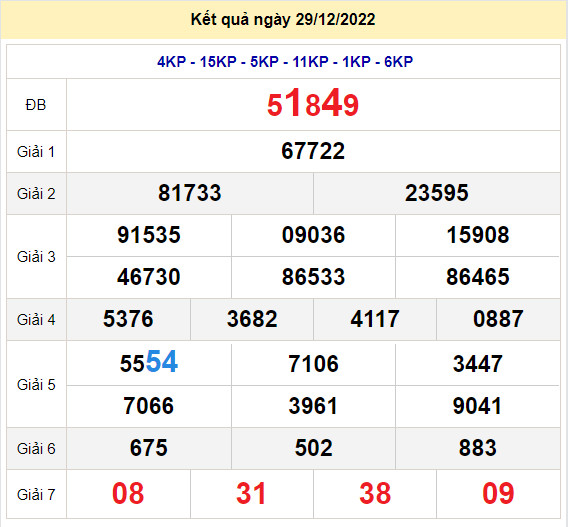
Task: Click red Giải 7 number 38
Action: [375, 493]
